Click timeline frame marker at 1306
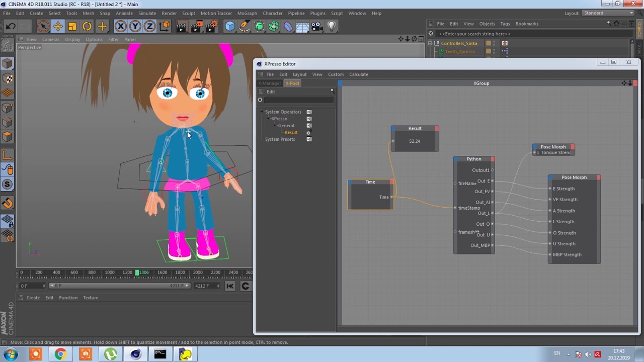This screenshot has height=362, width=644. (137, 273)
